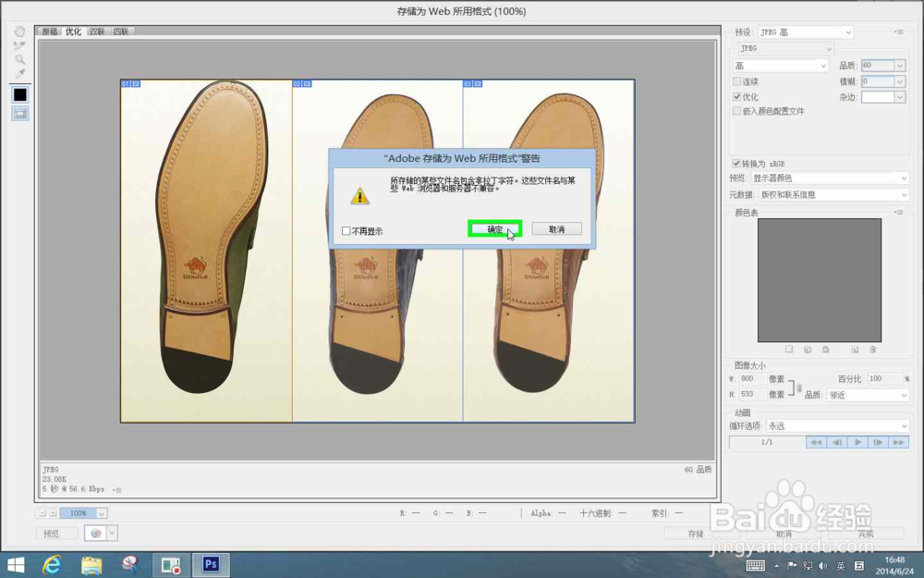Pick the Eyedropper tool
This screenshot has width=924, height=578.
[18, 72]
